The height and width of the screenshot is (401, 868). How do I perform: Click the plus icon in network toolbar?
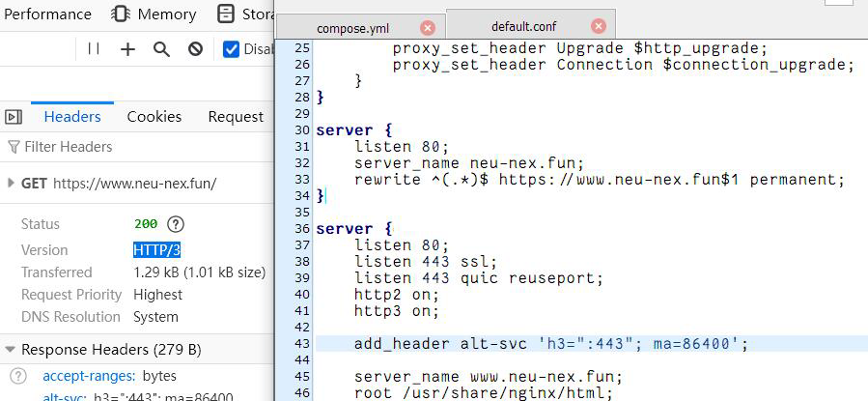click(127, 49)
